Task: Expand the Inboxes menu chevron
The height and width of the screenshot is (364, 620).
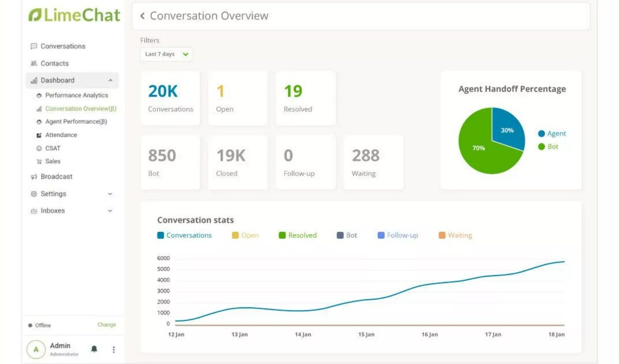Action: click(110, 211)
